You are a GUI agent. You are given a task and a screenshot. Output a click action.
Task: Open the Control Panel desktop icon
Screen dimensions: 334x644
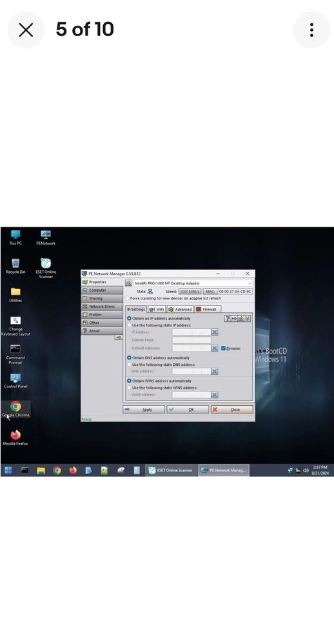[x=15, y=381]
